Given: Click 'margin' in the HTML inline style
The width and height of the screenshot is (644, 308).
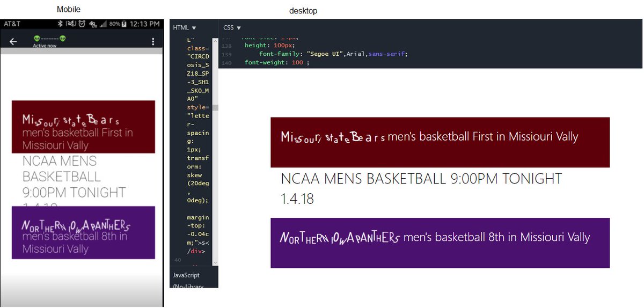Looking at the screenshot, I should tap(197, 218).
